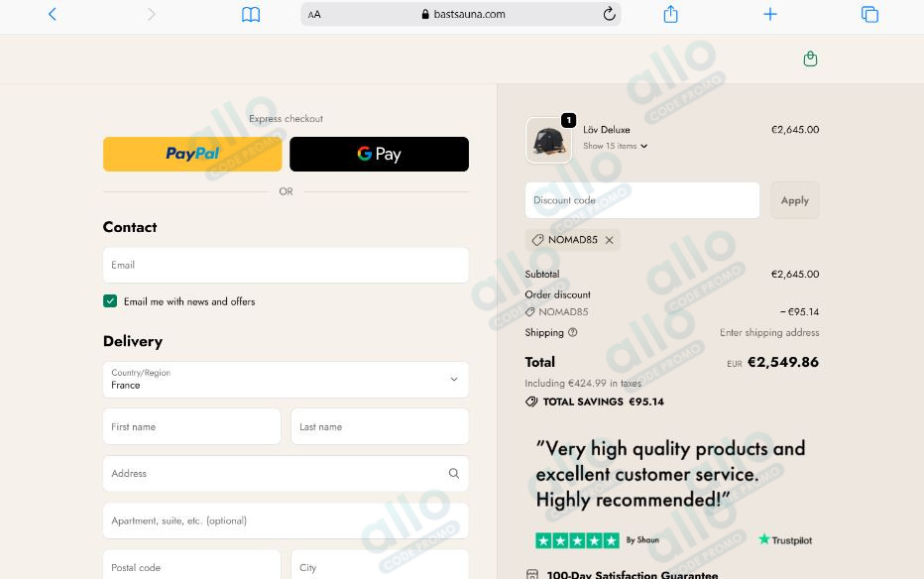Uncheck Email me with news and offers
This screenshot has width=924, height=579.
110,301
